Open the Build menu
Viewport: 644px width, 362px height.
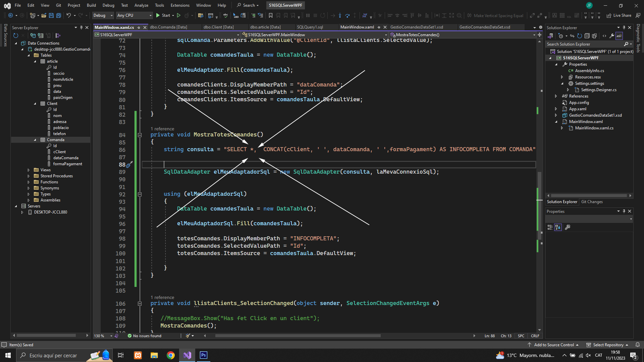[91, 5]
